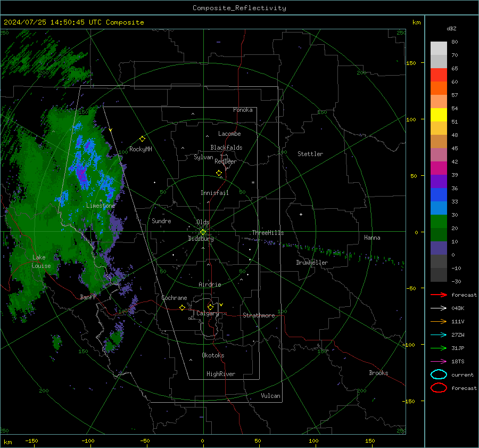479x448 pixels.
Task: Click the Lake Louise label
Action: pos(42,262)
